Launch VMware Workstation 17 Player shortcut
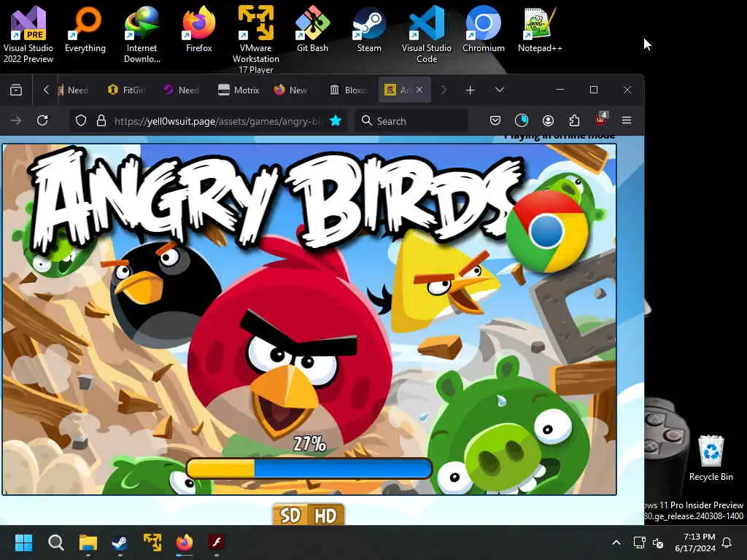Screen dimensions: 747x560 coord(256,39)
